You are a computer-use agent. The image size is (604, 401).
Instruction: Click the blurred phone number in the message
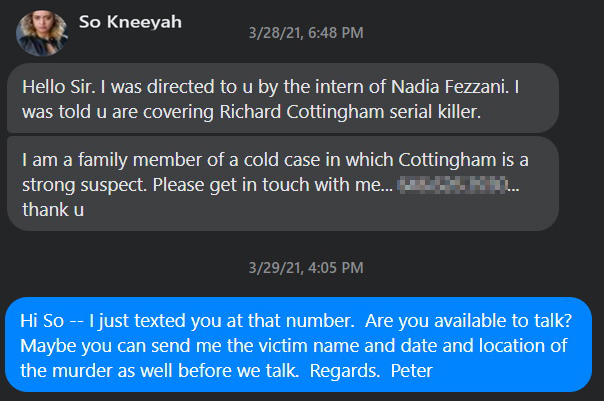click(453, 185)
